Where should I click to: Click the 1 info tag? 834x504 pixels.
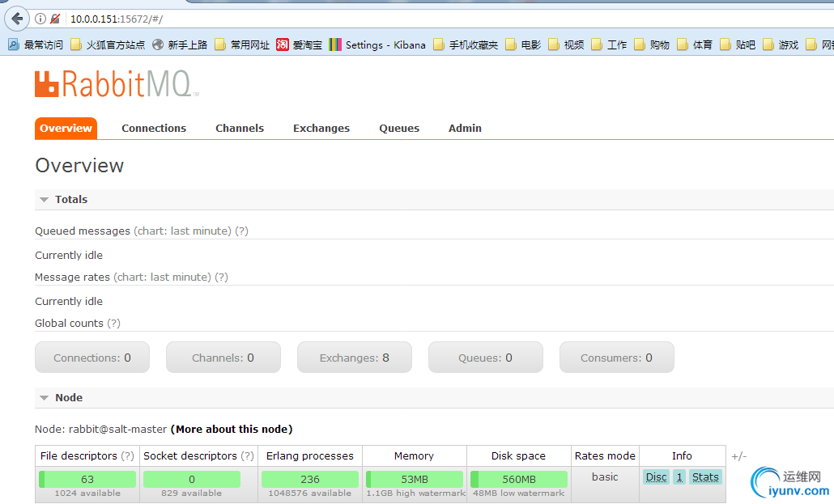pyautogui.click(x=679, y=476)
